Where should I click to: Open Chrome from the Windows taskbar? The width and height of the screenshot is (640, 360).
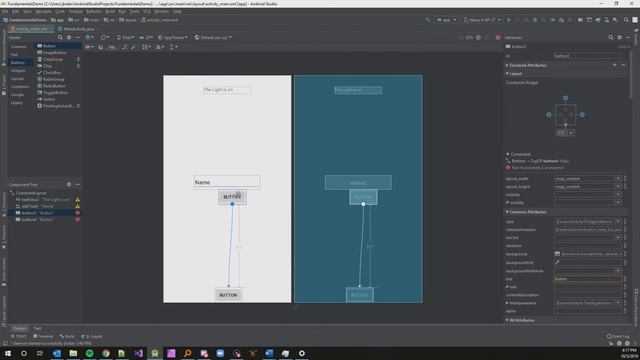point(106,353)
